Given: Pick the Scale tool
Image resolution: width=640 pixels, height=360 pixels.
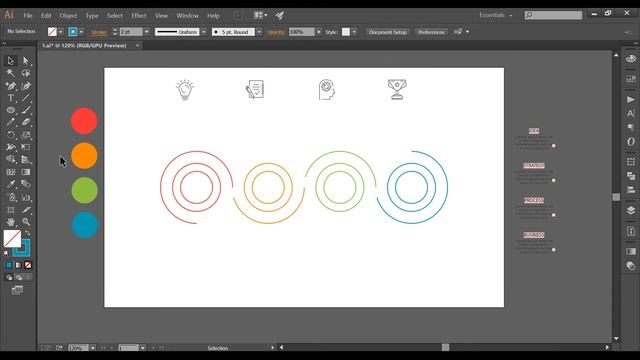Looking at the screenshot, I should [x=26, y=135].
